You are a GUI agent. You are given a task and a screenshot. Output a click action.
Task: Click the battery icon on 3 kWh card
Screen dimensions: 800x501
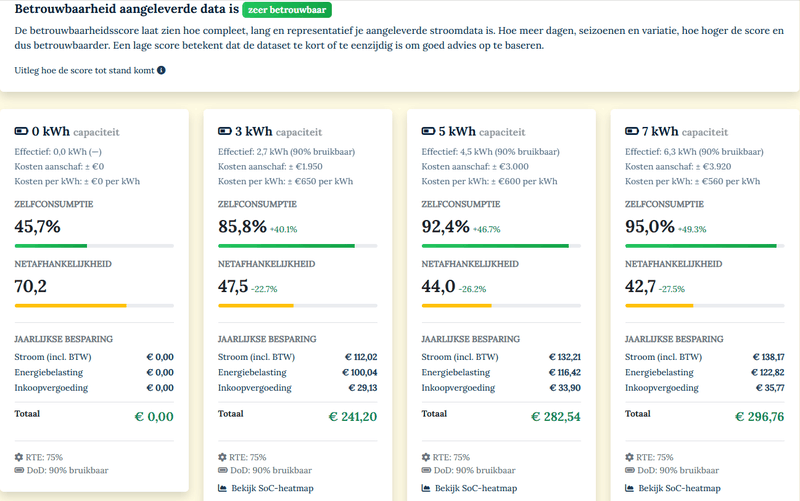point(224,131)
